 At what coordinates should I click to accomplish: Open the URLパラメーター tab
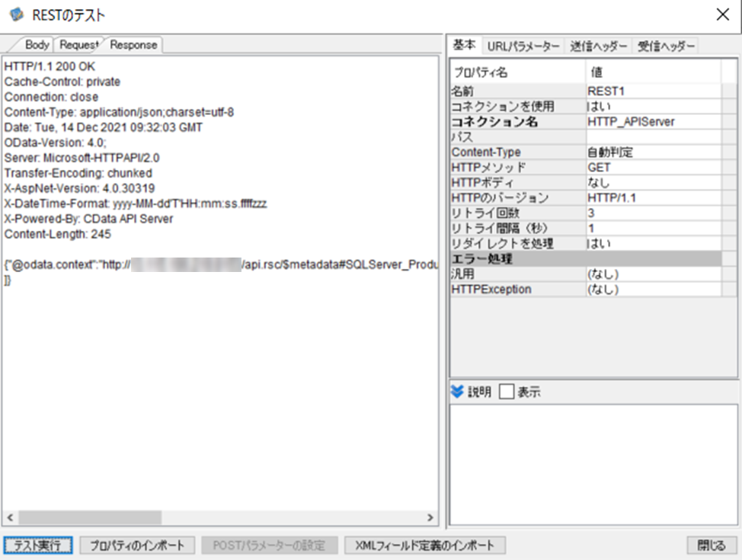click(x=523, y=46)
